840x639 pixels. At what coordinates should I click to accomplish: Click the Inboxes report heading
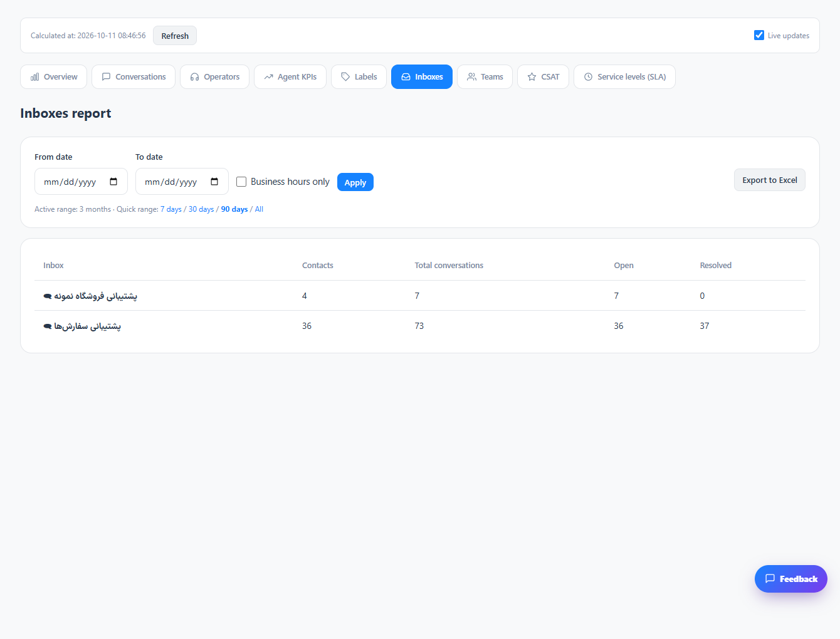pyautogui.click(x=66, y=113)
